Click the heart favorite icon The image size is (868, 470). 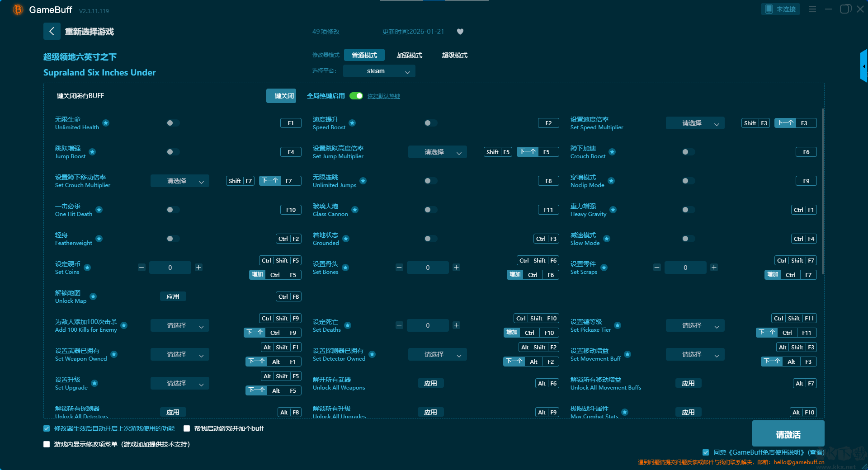pos(460,32)
